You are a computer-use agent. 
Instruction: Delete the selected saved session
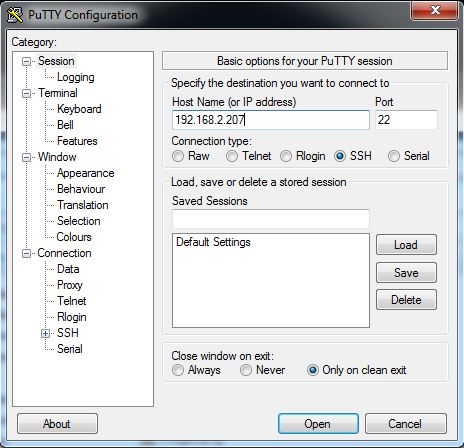click(x=406, y=300)
